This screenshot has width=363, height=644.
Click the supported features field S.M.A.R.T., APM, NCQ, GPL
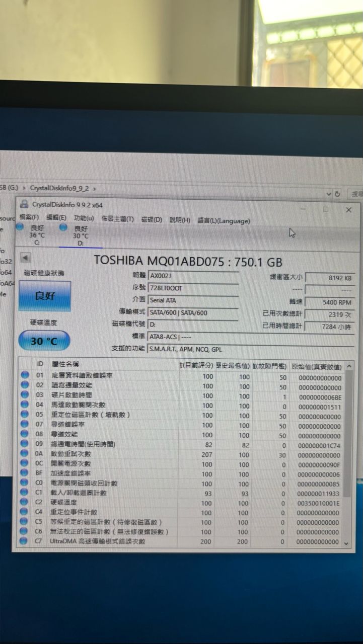pyautogui.click(x=250, y=349)
